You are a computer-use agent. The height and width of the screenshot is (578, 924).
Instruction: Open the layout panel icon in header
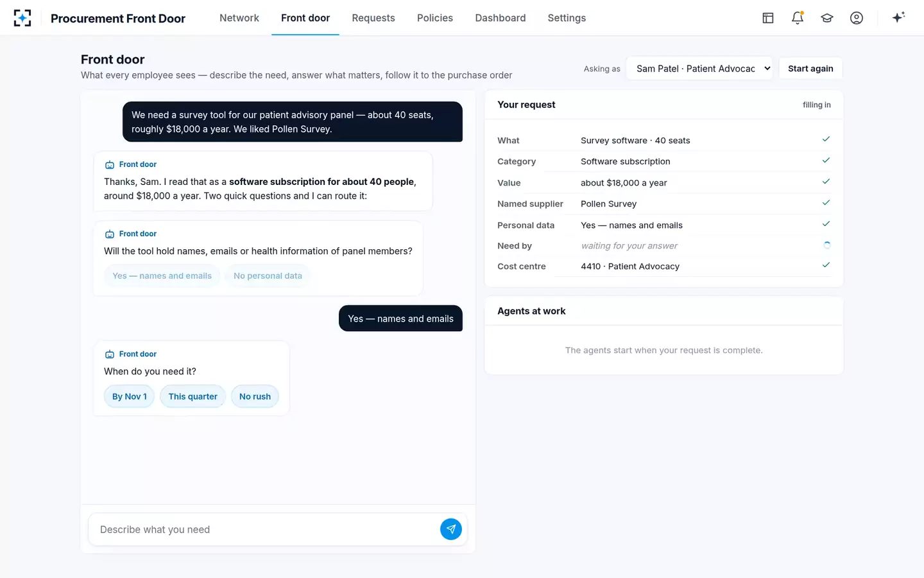(x=768, y=18)
